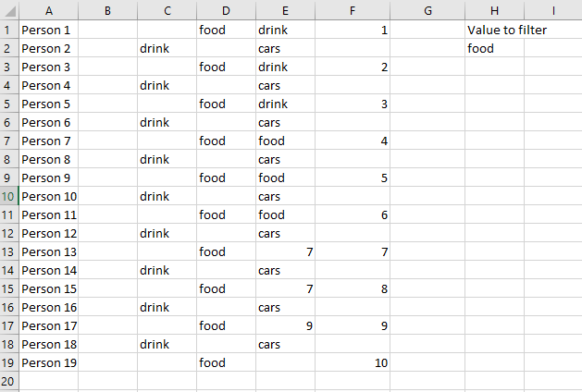
Task: Click the cell 'Person 1'
Action: click(49, 30)
